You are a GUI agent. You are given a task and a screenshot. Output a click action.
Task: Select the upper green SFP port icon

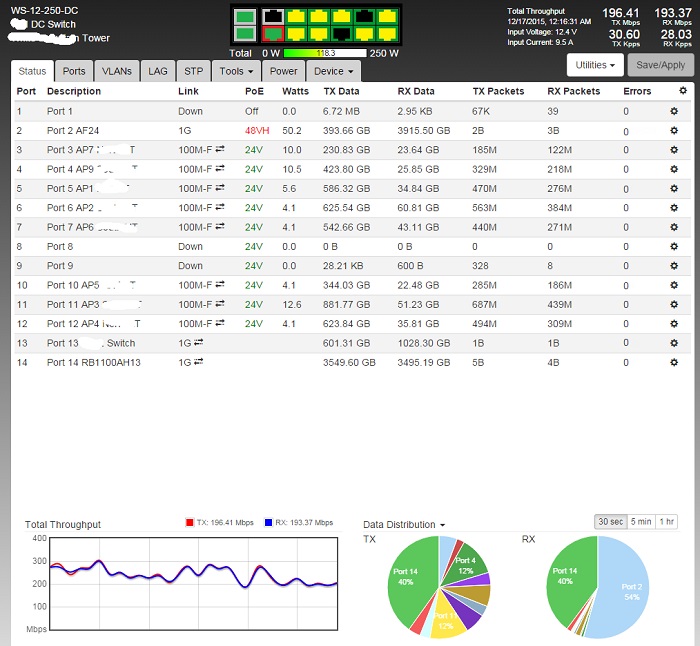pyautogui.click(x=245, y=17)
